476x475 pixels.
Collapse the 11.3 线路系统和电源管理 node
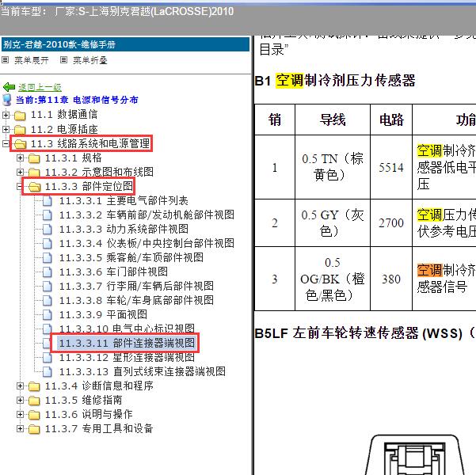6,143
